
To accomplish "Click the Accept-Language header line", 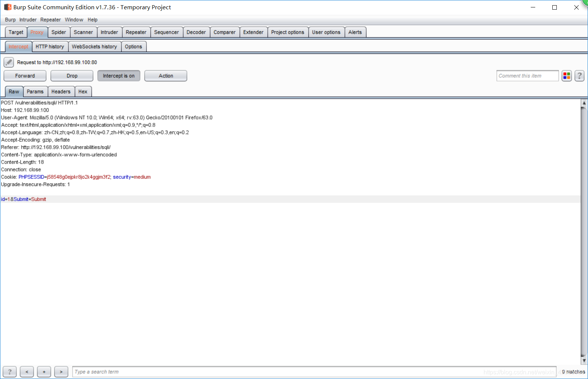I will (x=95, y=133).
